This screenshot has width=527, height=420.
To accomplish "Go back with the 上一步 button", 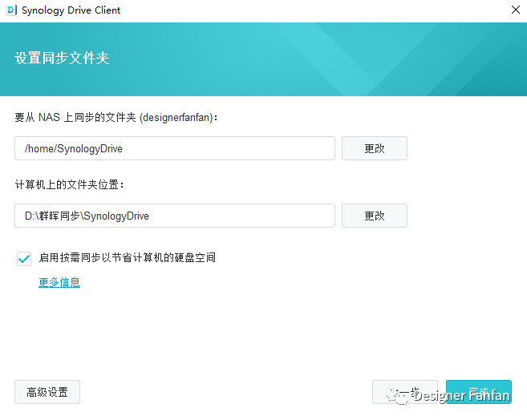I will [405, 392].
